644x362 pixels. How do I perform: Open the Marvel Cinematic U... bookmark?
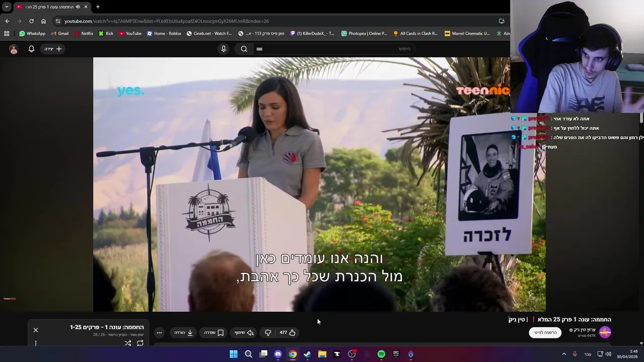[467, 33]
